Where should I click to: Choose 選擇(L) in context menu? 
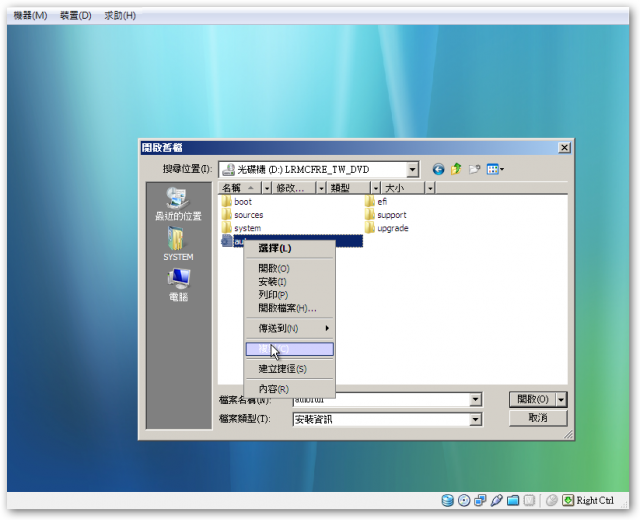tap(289, 248)
